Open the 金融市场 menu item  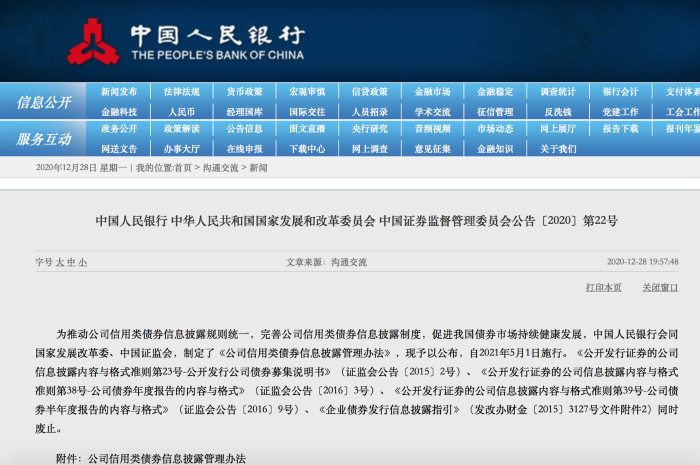(433, 92)
